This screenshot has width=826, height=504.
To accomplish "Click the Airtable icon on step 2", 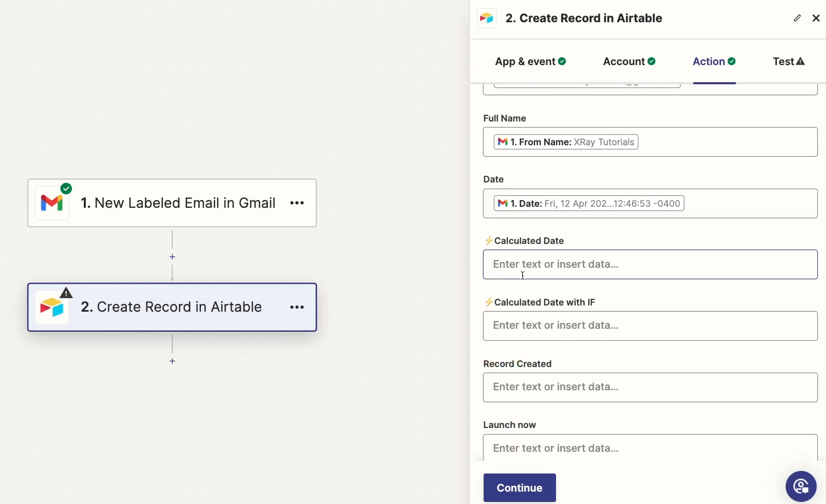I will 52,308.
